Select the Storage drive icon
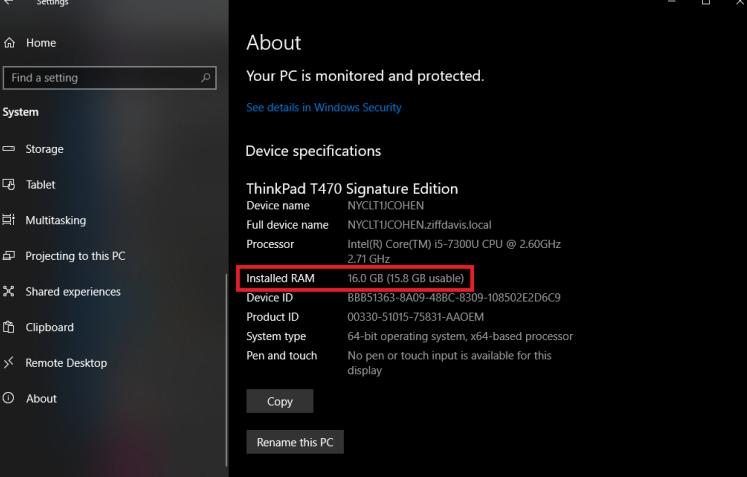 9,149
